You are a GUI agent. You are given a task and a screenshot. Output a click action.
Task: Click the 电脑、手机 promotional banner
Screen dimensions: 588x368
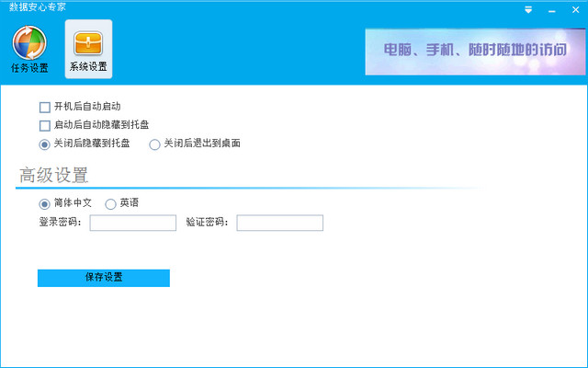pos(474,51)
